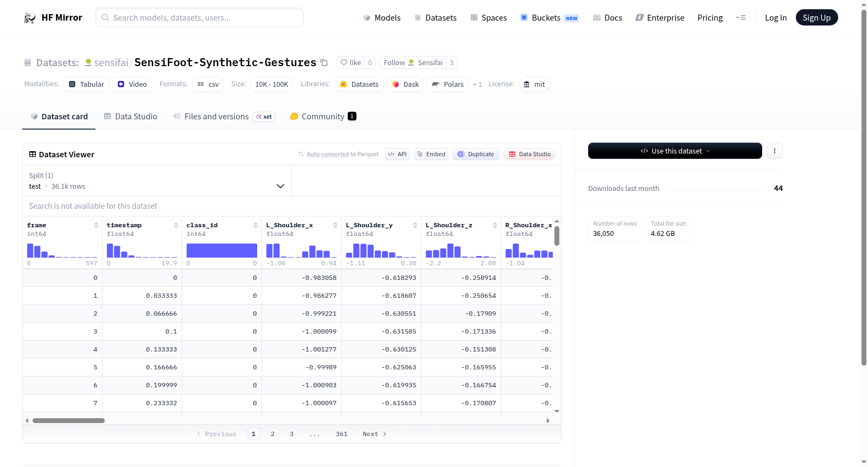Open Data Studio from viewer header
Viewport: 868px width, 467px height.
point(529,154)
